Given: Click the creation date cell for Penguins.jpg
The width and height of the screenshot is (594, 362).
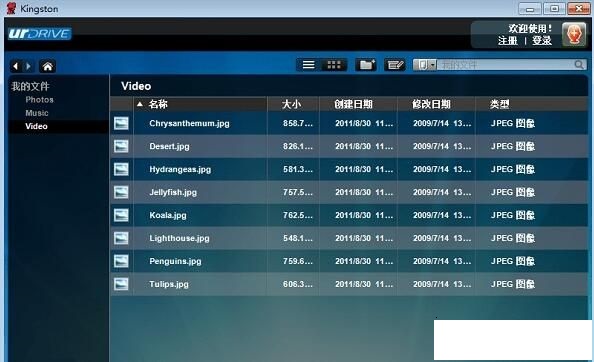Looking at the screenshot, I should 364,261.
